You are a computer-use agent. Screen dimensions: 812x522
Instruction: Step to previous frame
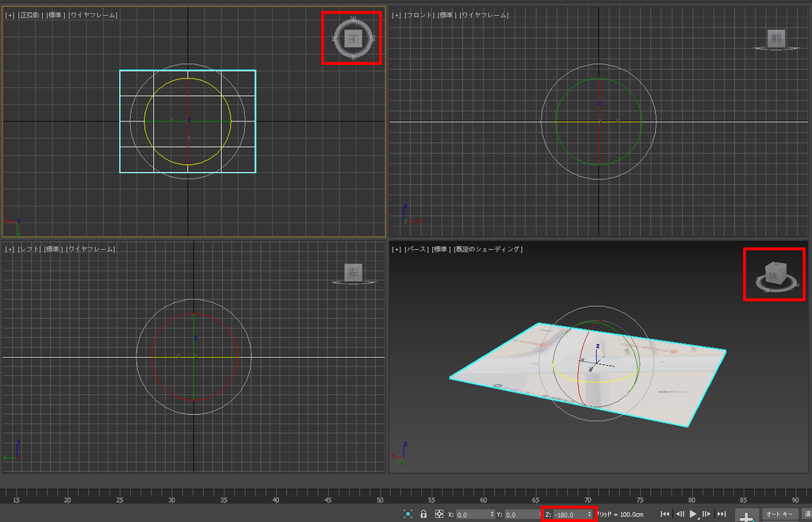pos(680,514)
